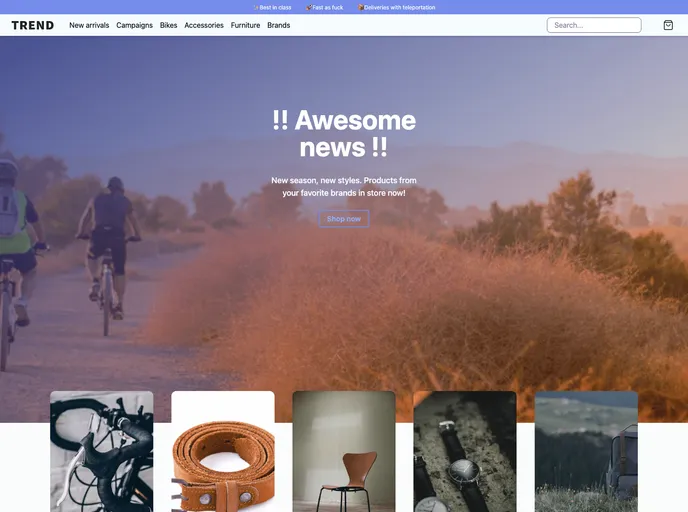The width and height of the screenshot is (688, 512).
Task: Open the wristwatch product thumbnail
Action: point(465,451)
